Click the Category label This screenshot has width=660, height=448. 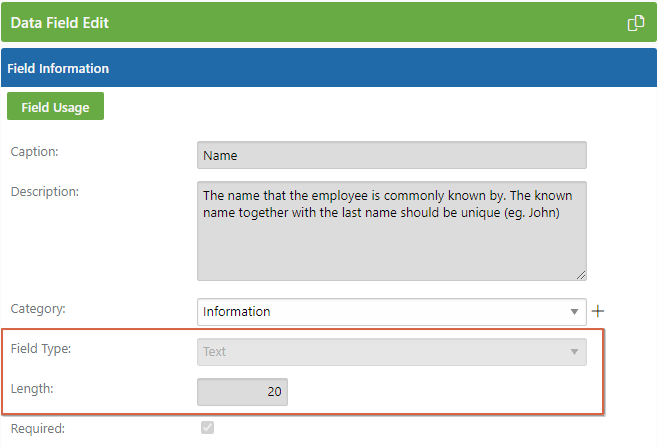[38, 309]
